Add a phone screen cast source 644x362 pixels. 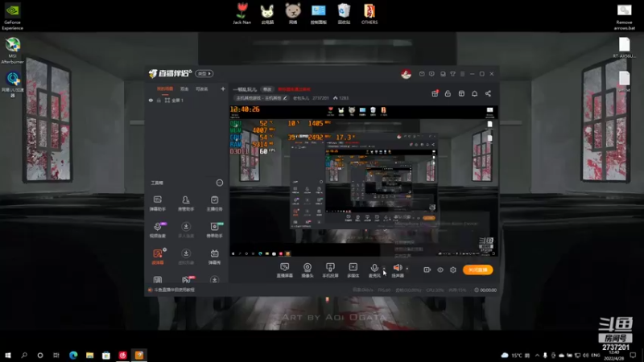click(330, 270)
